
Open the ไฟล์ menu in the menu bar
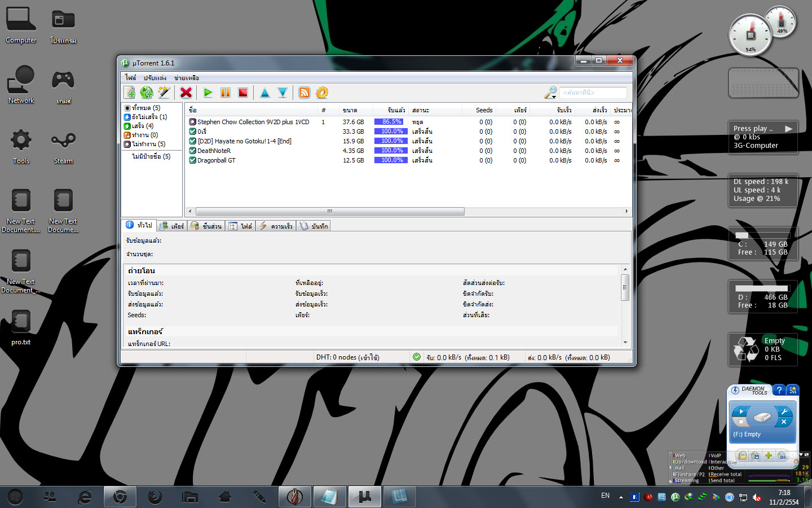tap(131, 78)
